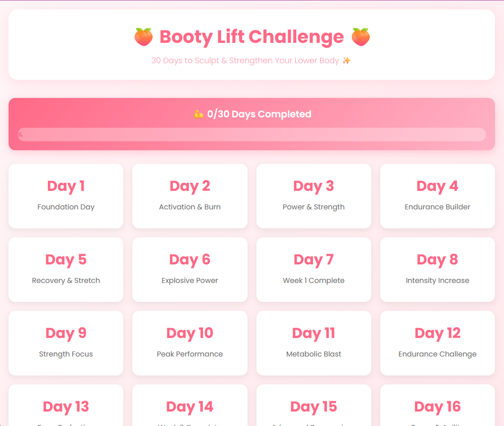Select the Day 5 Recovery & Stretch card
The height and width of the screenshot is (426, 504).
66,269
